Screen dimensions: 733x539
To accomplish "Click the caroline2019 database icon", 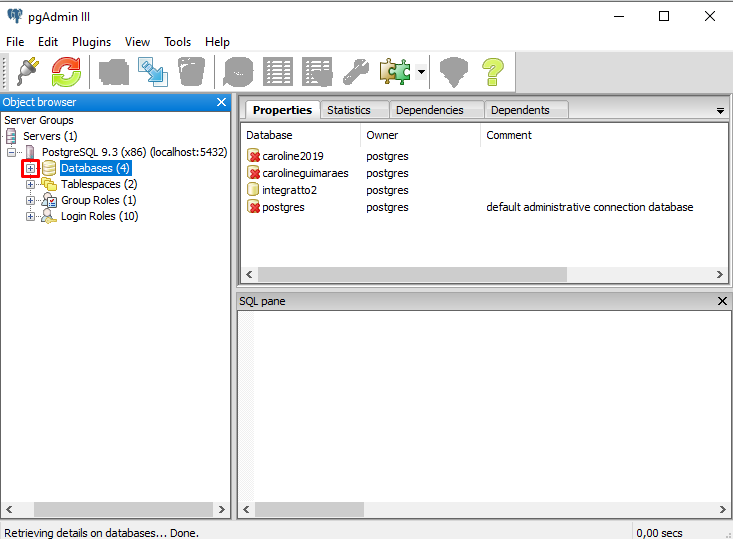I will 253,156.
